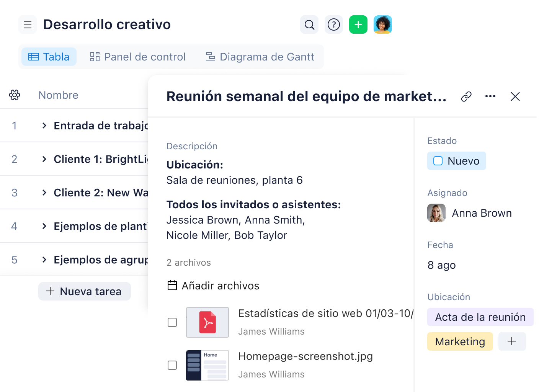Viewport: 539px width, 392px height.
Task: Open the three-dot more options menu
Action: (x=490, y=96)
